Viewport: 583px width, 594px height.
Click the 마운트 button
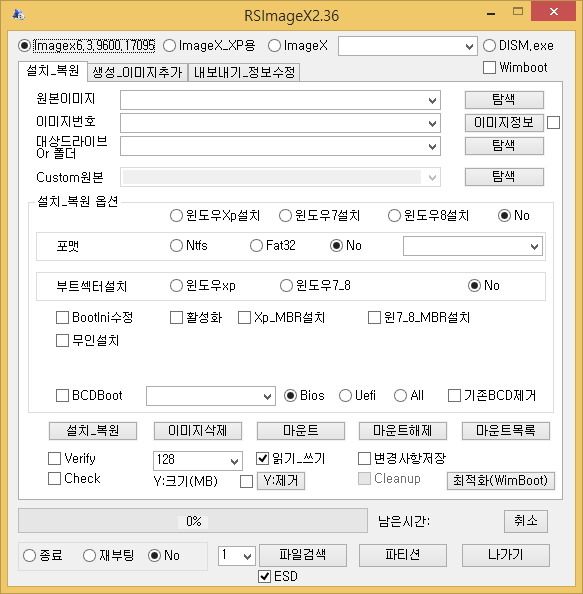[x=301, y=431]
